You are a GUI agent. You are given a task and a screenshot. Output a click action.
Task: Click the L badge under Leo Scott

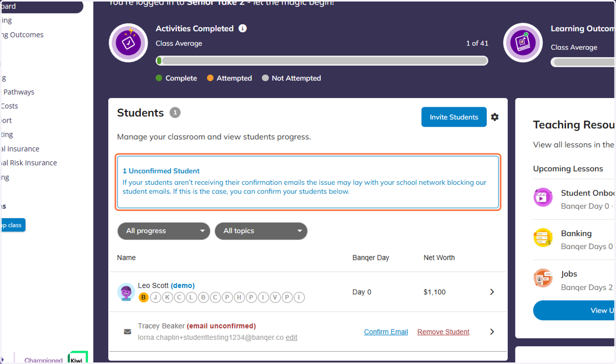point(191,297)
